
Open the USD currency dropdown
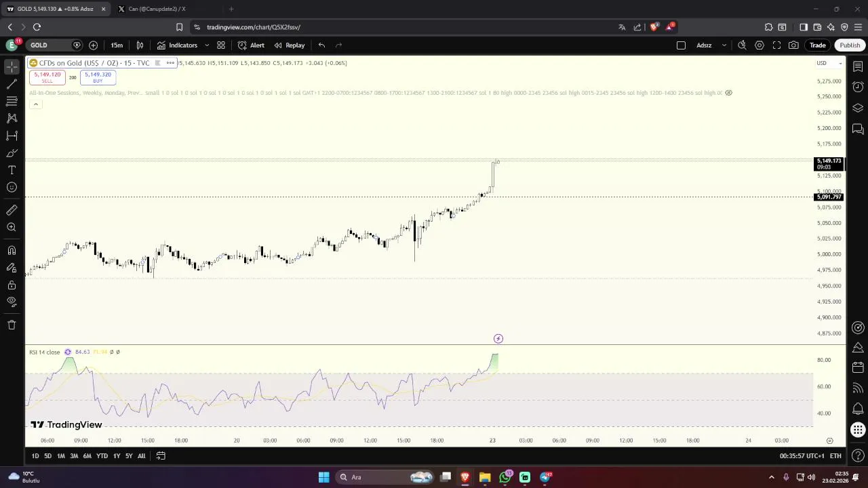[x=829, y=63]
